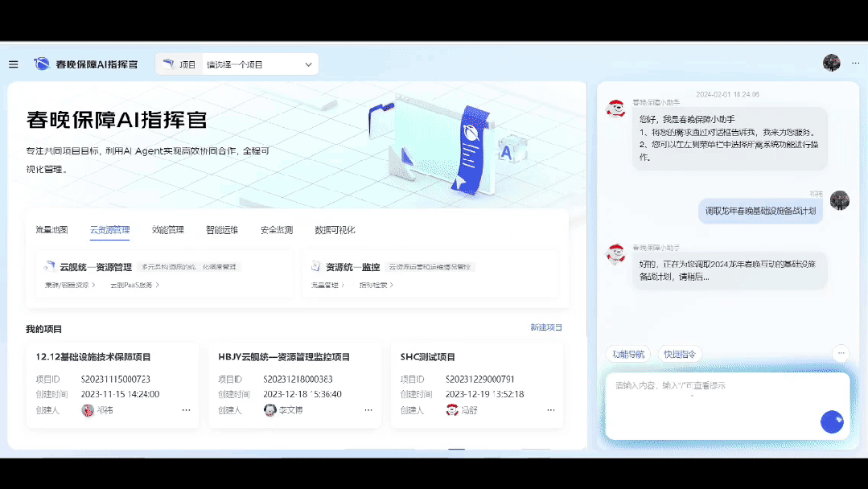Open options menu on HBJY云舰统一资源管理监控项目 card

click(x=368, y=410)
